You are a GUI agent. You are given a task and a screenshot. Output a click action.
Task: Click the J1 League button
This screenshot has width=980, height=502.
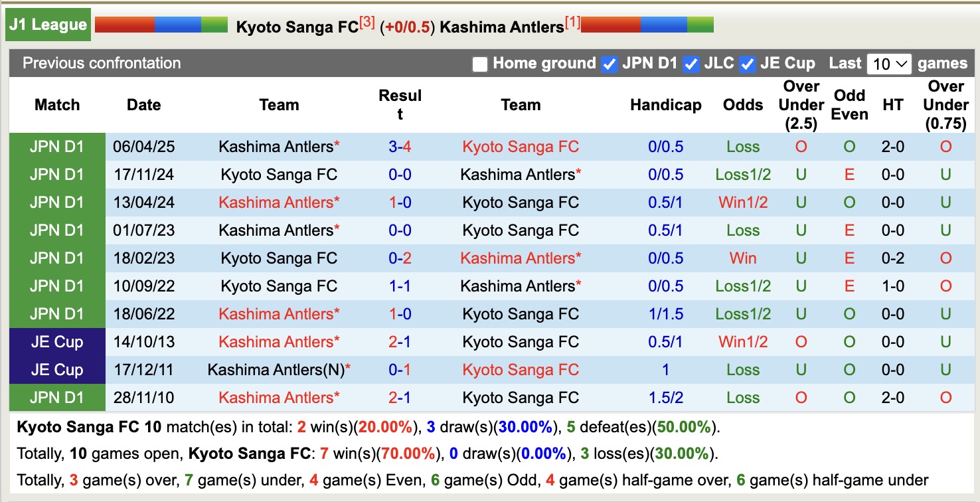[47, 24]
